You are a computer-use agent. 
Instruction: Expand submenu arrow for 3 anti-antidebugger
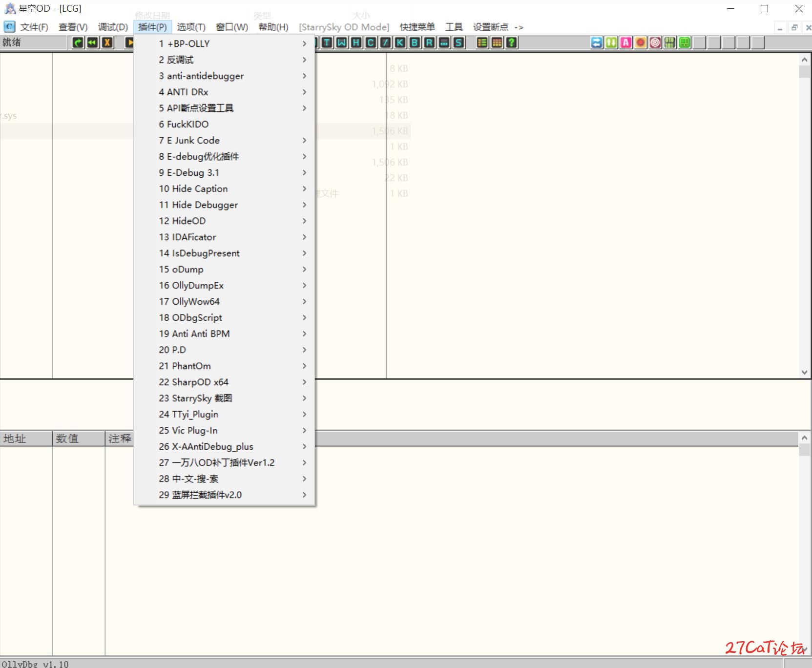[x=304, y=76]
